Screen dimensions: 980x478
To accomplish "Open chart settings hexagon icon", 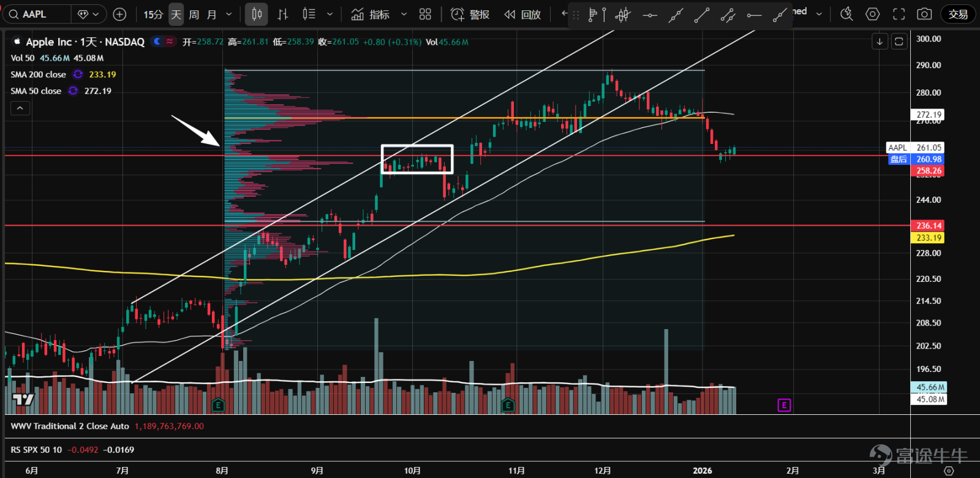I will click(x=873, y=14).
